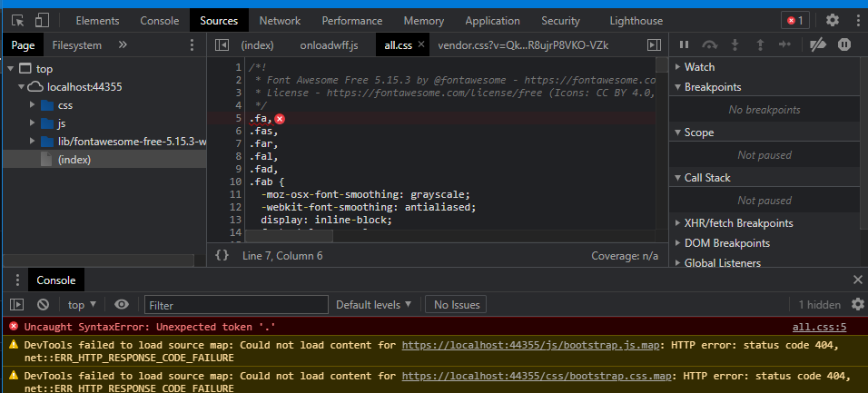The width and height of the screenshot is (868, 393).
Task: Hide the navigator sidebar icon
Action: [222, 44]
